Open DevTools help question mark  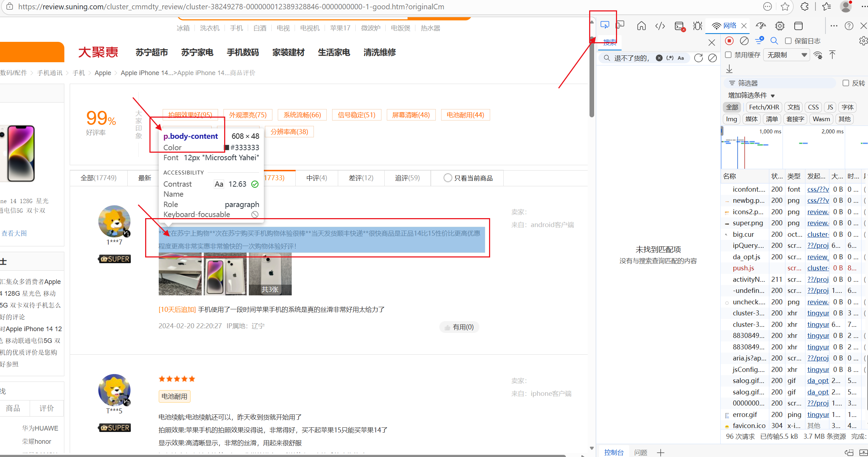849,26
